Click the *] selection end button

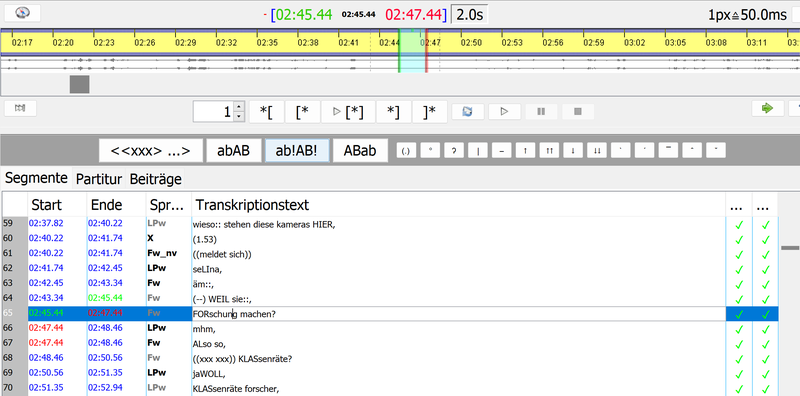tap(393, 112)
